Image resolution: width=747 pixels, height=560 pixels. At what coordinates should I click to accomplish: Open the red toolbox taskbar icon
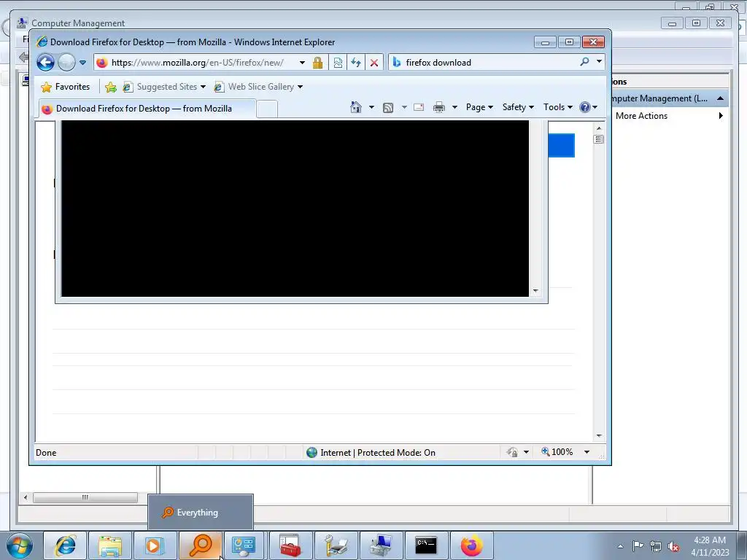pyautogui.click(x=290, y=545)
